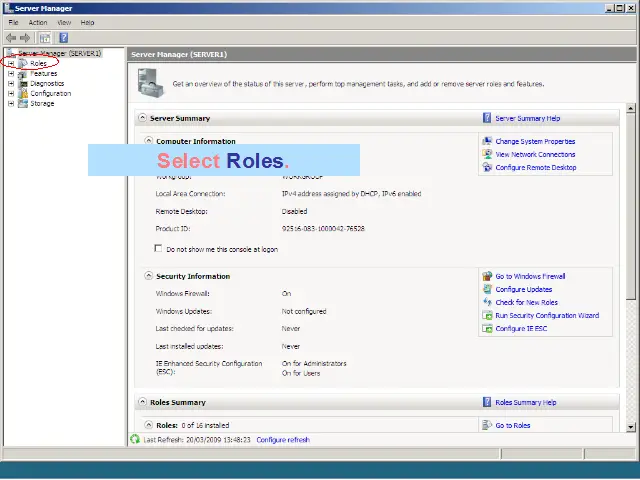The height and width of the screenshot is (480, 640).
Task: Click the Product ID value text
Action: (x=323, y=229)
